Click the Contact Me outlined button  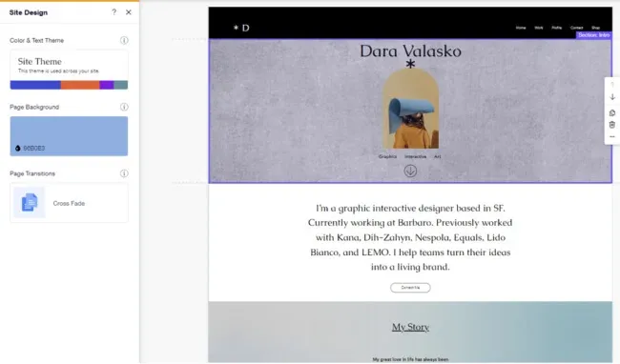tap(410, 288)
